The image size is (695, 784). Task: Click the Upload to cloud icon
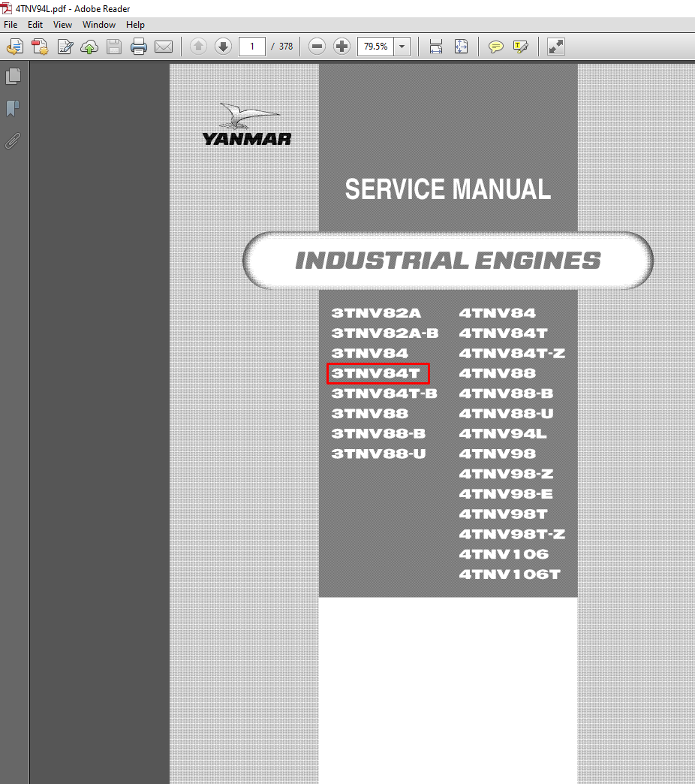(x=89, y=47)
